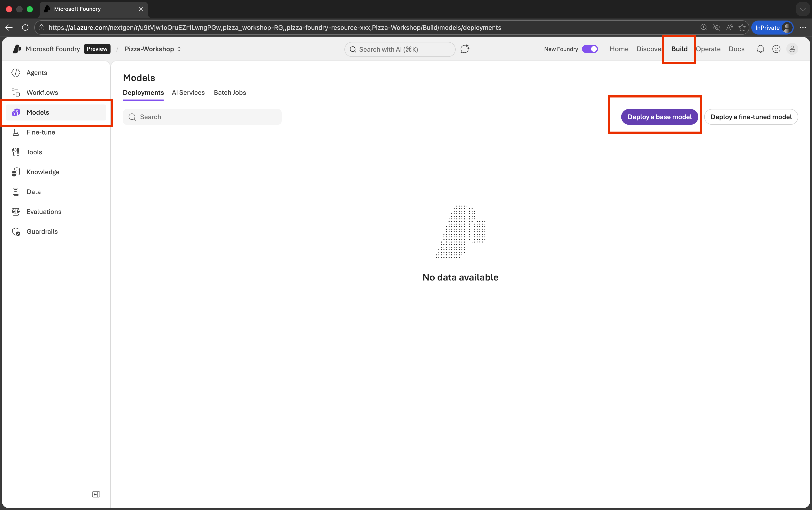Viewport: 812px width, 510px height.
Task: Open the Workflows section
Action: 42,93
